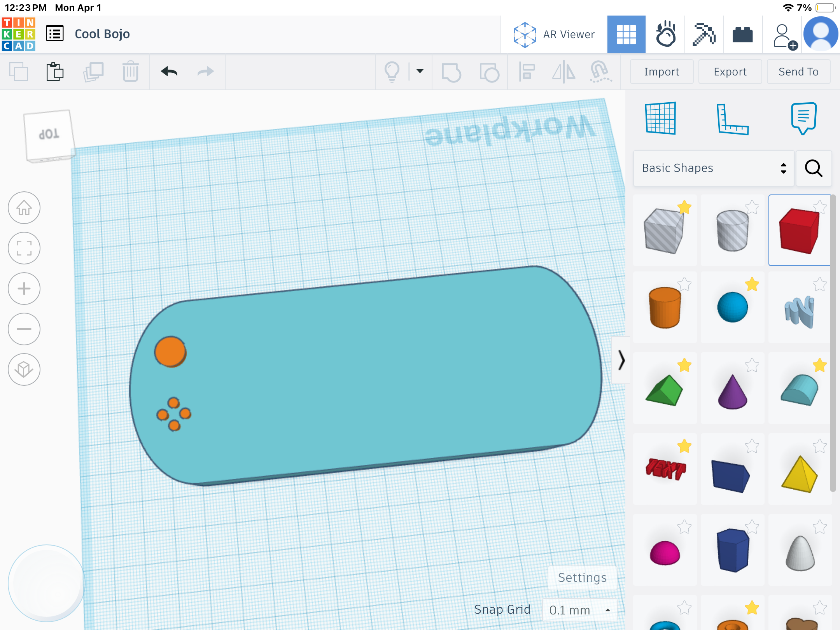
Task: Select the Workplane tool
Action: click(660, 118)
